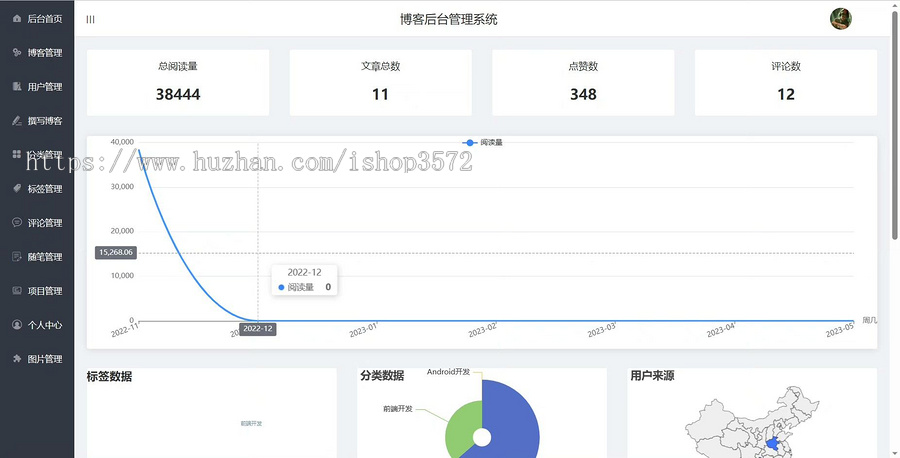This screenshot has height=458, width=900.
Task: Click the 博客后台管理系统 header title
Action: coord(449,20)
